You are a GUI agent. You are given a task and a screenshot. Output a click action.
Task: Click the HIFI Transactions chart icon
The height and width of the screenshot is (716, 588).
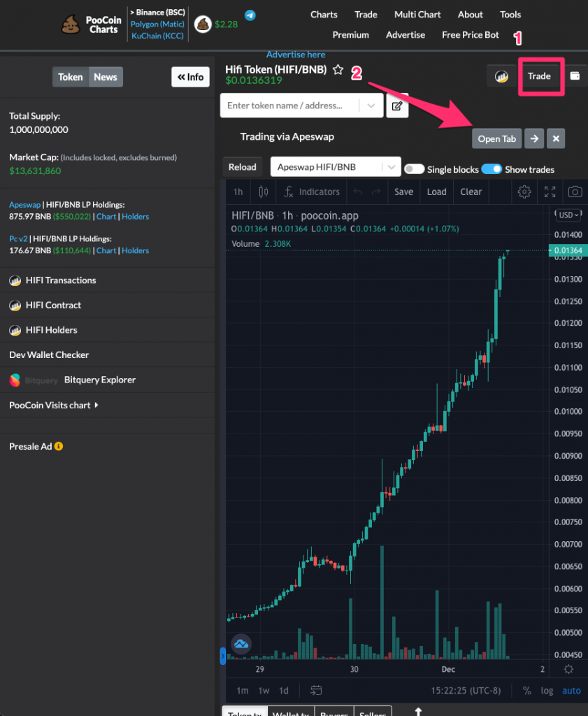pos(15,280)
